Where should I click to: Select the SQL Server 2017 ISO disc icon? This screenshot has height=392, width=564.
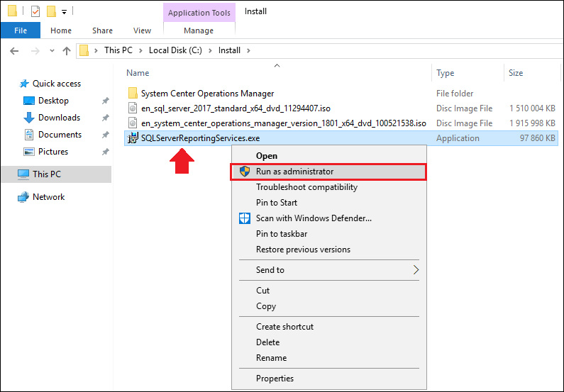pyautogui.click(x=133, y=108)
